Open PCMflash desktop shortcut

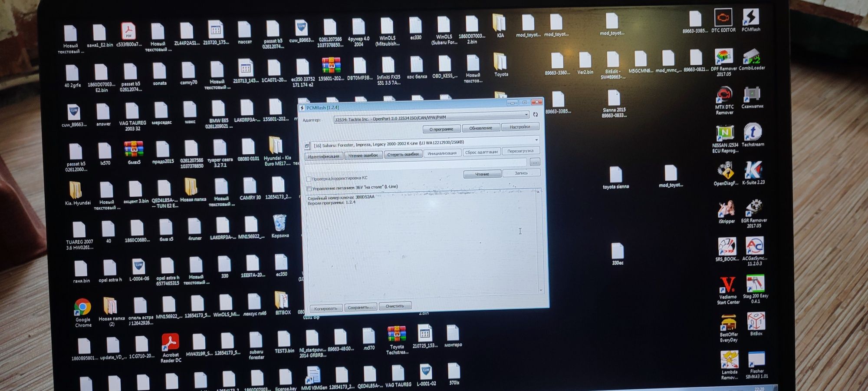(x=751, y=20)
